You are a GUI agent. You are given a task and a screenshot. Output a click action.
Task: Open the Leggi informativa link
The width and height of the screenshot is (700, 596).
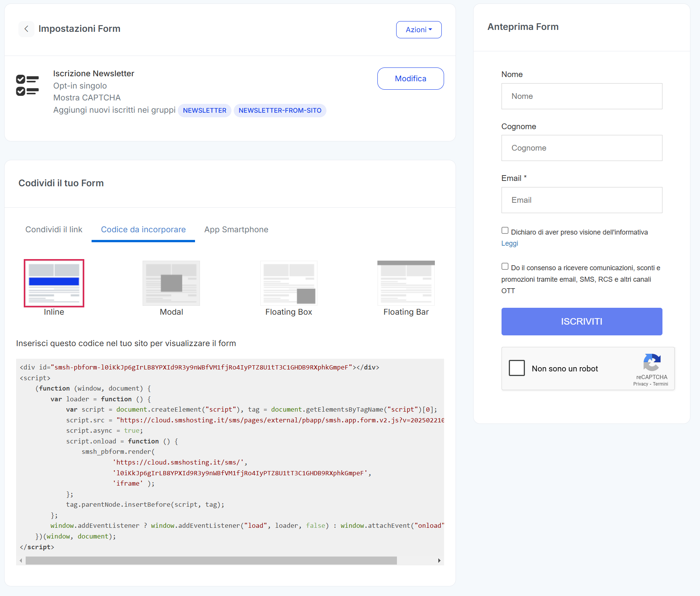point(510,243)
